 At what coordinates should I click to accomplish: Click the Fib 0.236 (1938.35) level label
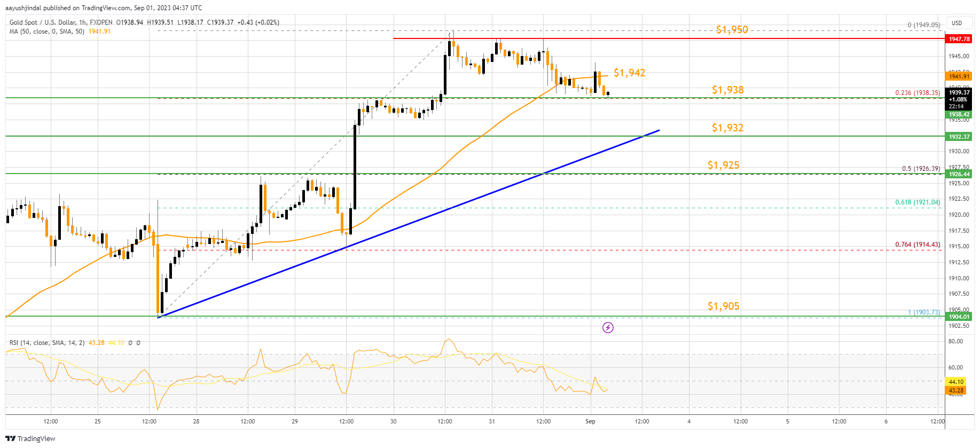tap(918, 93)
